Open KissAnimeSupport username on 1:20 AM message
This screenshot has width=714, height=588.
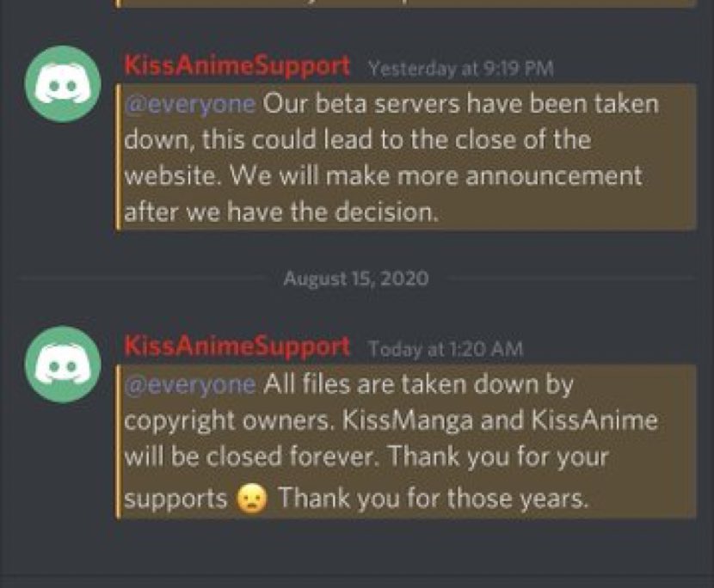[237, 346]
